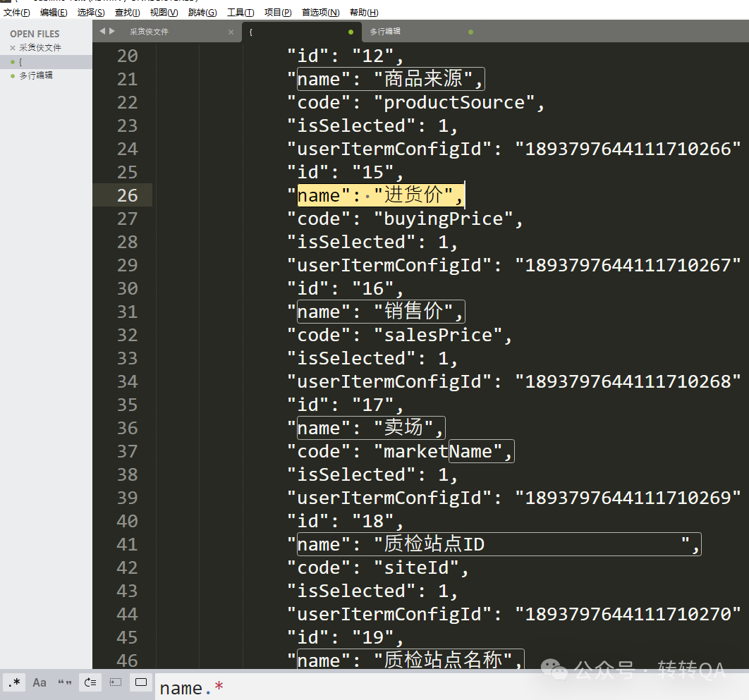The width and height of the screenshot is (749, 700).
Task: Toggle the in-selection search option
Action: 116,682
